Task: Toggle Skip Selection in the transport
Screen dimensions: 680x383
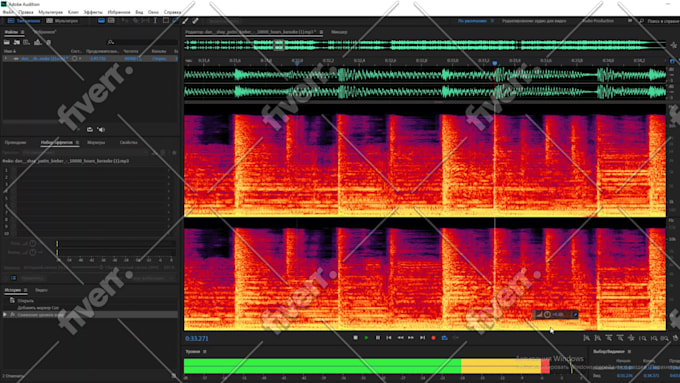Action: (456, 337)
